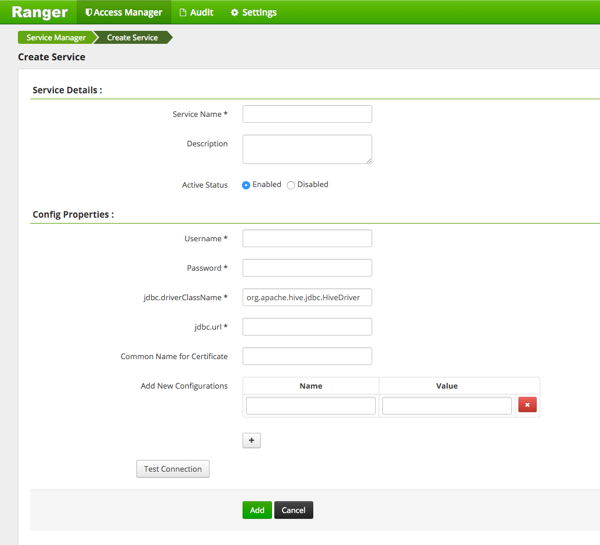Click the Password input field
The height and width of the screenshot is (545, 600).
tap(307, 268)
